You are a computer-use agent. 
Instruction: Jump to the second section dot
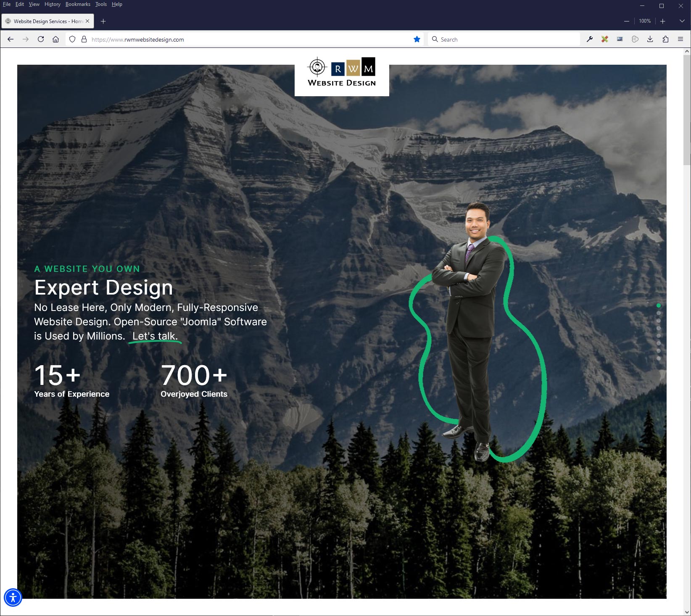click(659, 313)
